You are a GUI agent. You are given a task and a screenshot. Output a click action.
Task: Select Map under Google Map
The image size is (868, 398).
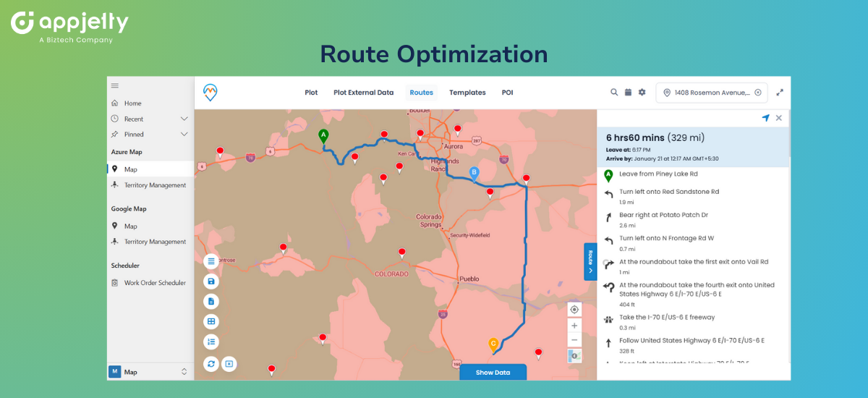tap(150, 226)
